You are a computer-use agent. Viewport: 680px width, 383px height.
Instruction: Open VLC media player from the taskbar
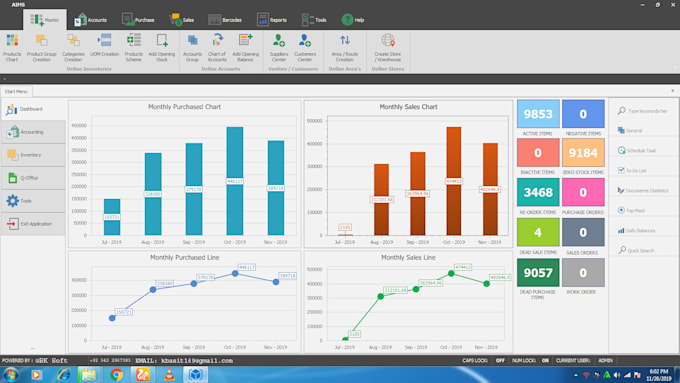point(169,374)
